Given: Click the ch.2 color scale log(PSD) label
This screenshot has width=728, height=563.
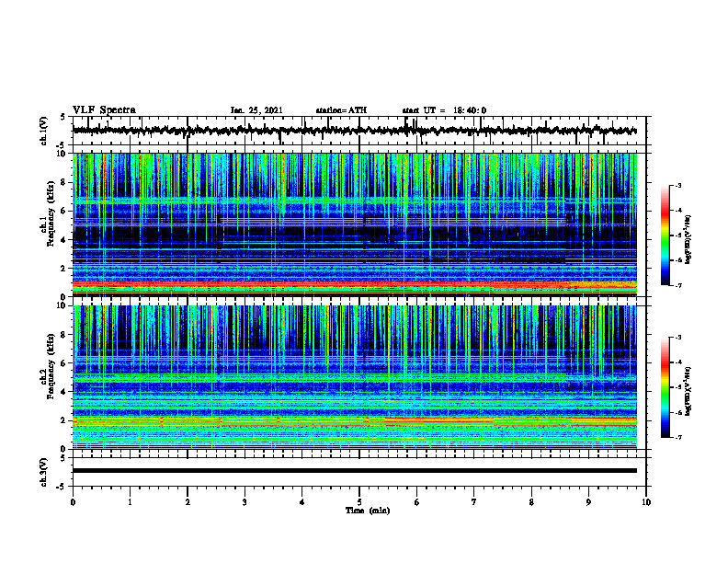Looking at the screenshot, I should click(x=688, y=391).
